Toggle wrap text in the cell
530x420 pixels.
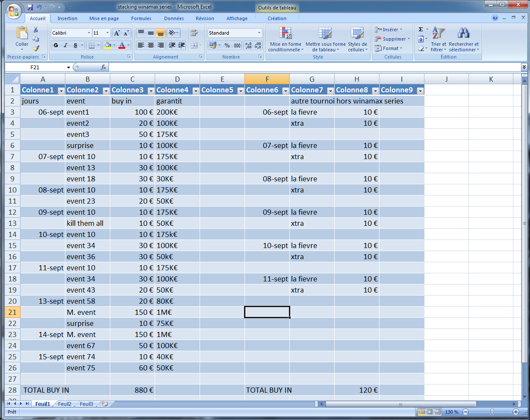click(x=194, y=33)
